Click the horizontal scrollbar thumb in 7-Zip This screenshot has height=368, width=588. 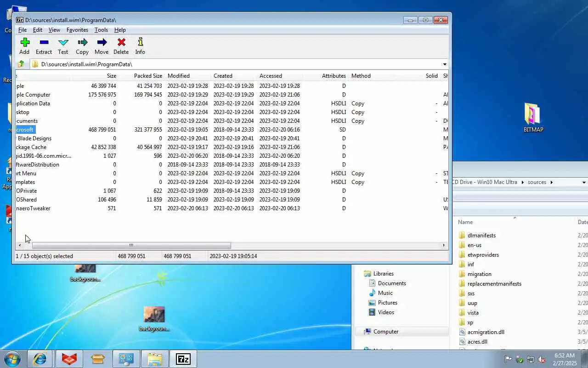[131, 245]
